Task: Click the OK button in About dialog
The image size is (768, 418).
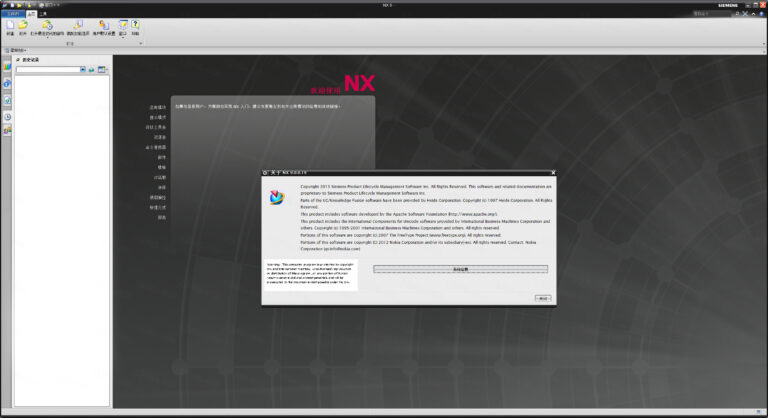Action: click(x=543, y=298)
